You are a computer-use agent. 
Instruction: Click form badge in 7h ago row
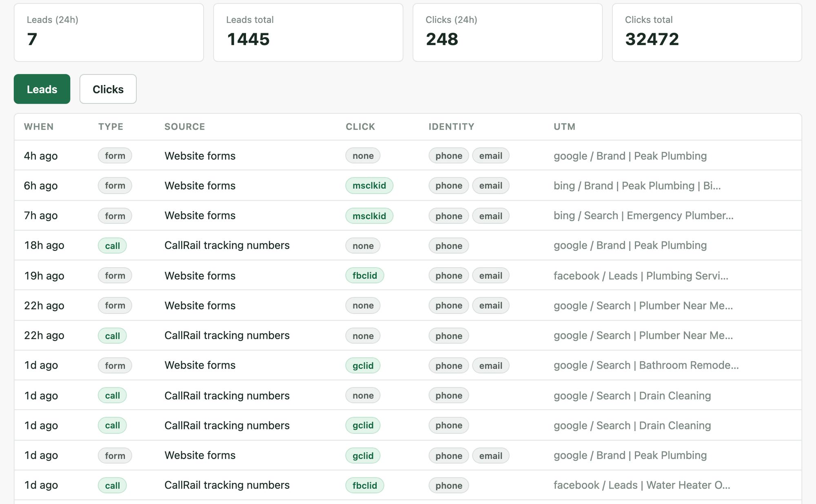tap(115, 216)
